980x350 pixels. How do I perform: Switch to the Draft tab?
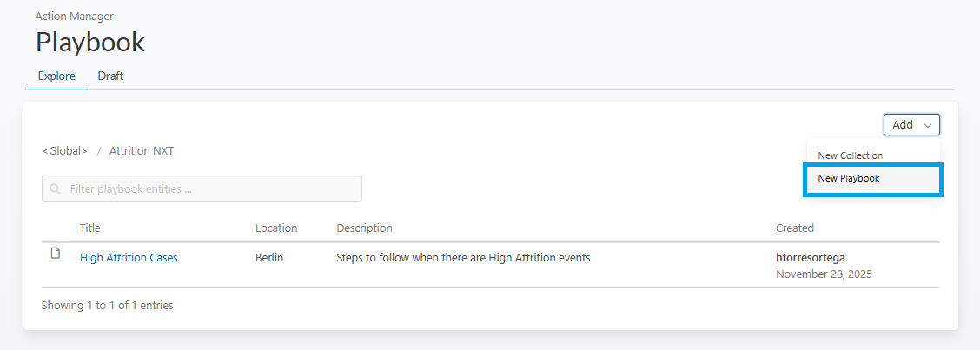click(x=110, y=76)
